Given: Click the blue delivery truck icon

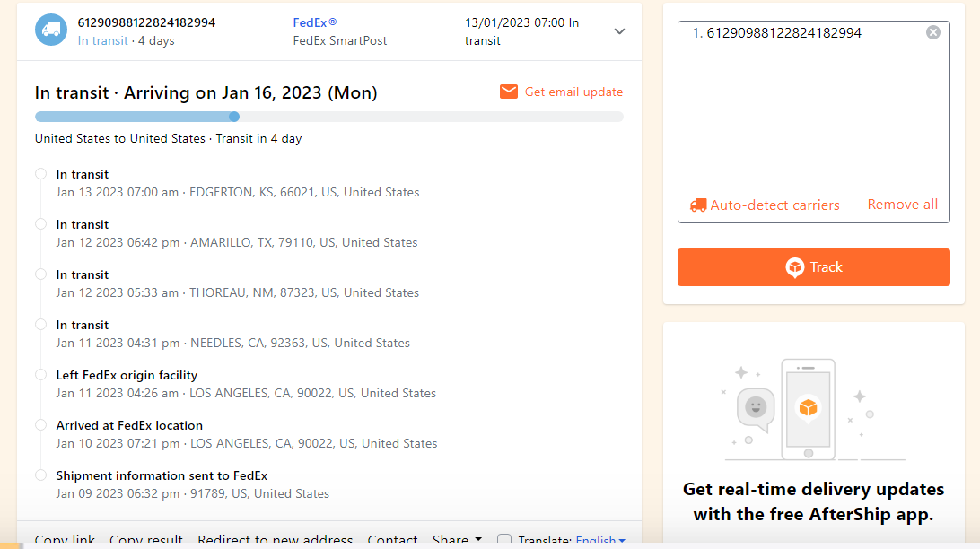Looking at the screenshot, I should pyautogui.click(x=51, y=30).
